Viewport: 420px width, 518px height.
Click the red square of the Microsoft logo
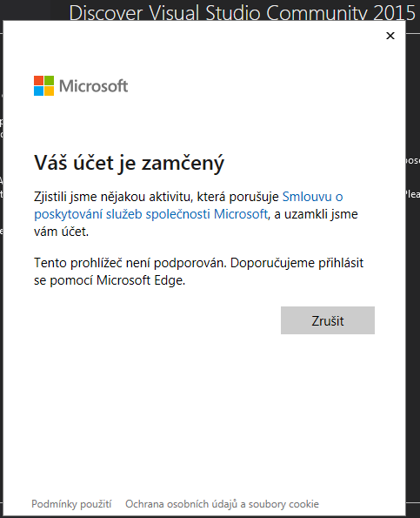pos(38,81)
